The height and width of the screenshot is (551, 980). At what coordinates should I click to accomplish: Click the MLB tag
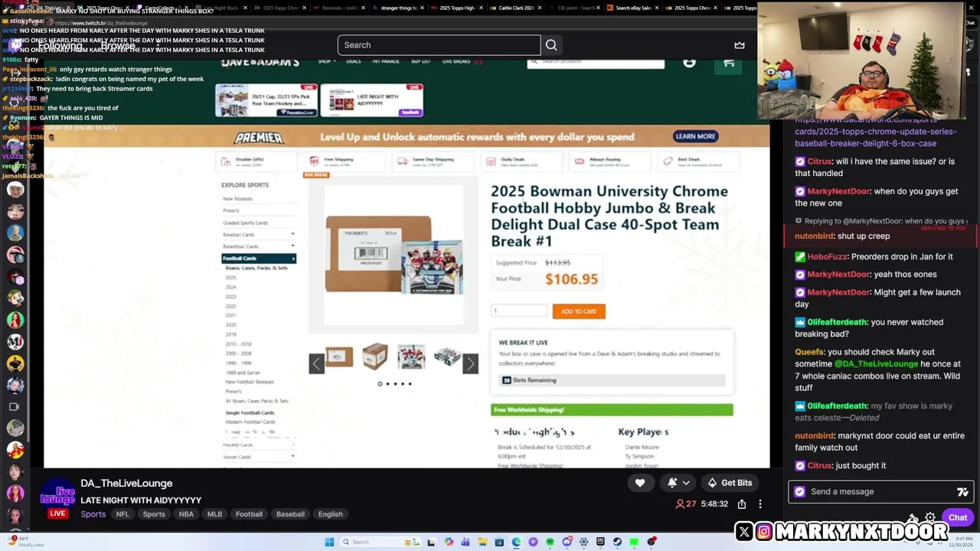[214, 514]
